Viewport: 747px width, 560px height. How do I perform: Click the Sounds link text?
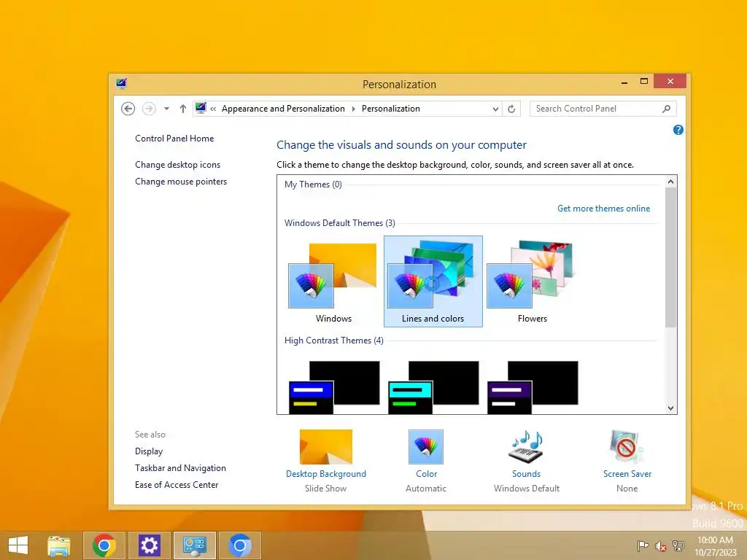coord(527,474)
